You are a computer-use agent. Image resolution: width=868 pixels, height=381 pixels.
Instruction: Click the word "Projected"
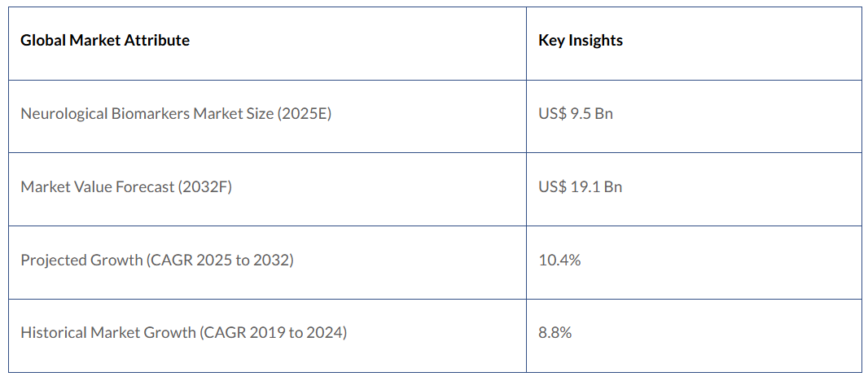pyautogui.click(x=51, y=260)
